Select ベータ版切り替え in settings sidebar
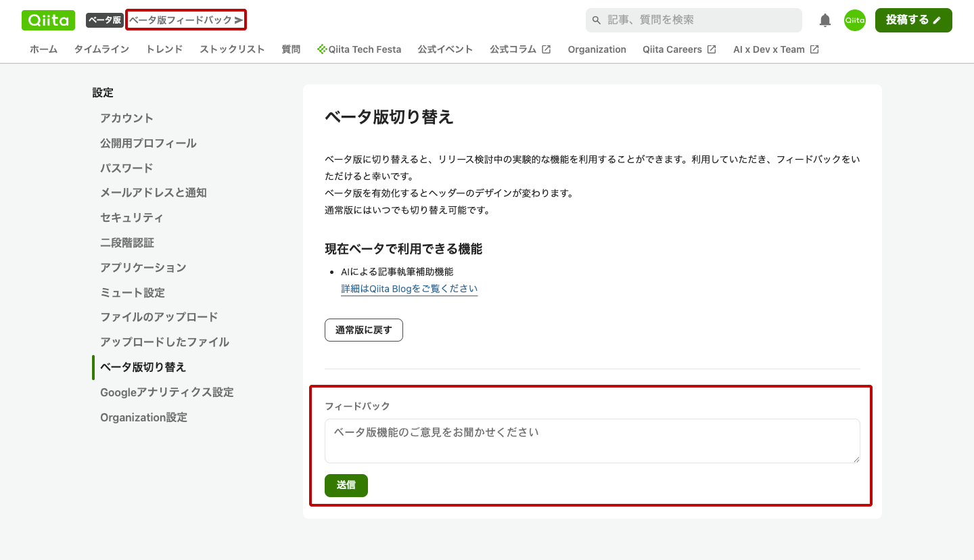This screenshot has height=560, width=974. tap(143, 367)
